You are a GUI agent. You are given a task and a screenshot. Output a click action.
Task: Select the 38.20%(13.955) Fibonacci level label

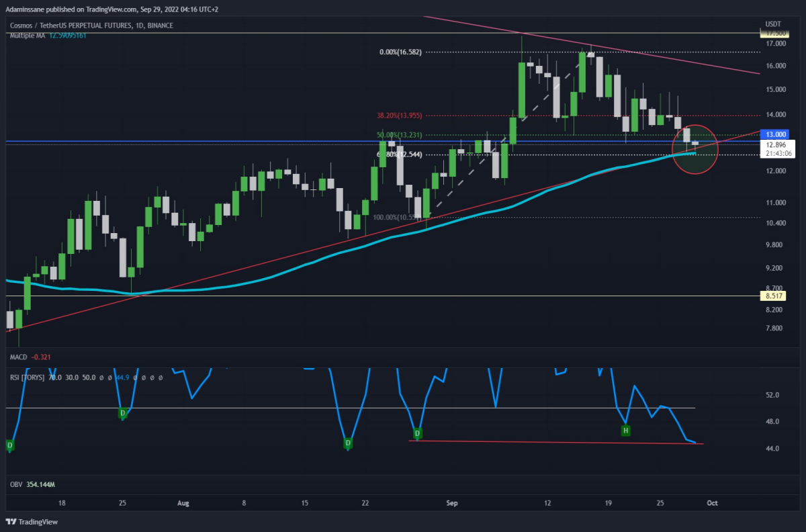click(398, 115)
